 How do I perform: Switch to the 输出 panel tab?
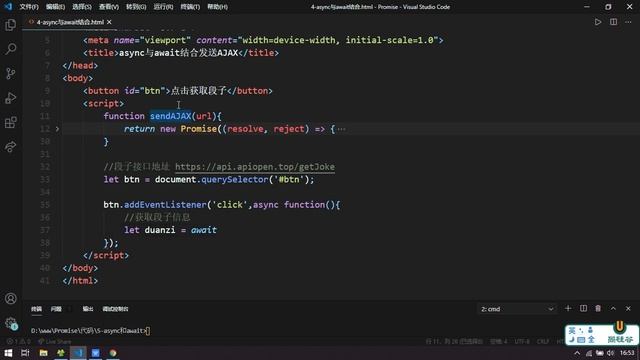pos(88,309)
